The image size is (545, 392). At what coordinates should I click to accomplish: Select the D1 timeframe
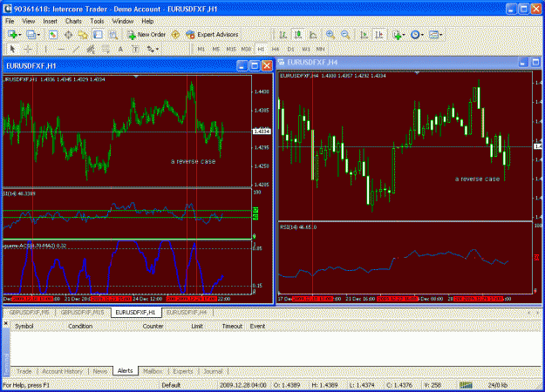(290, 50)
